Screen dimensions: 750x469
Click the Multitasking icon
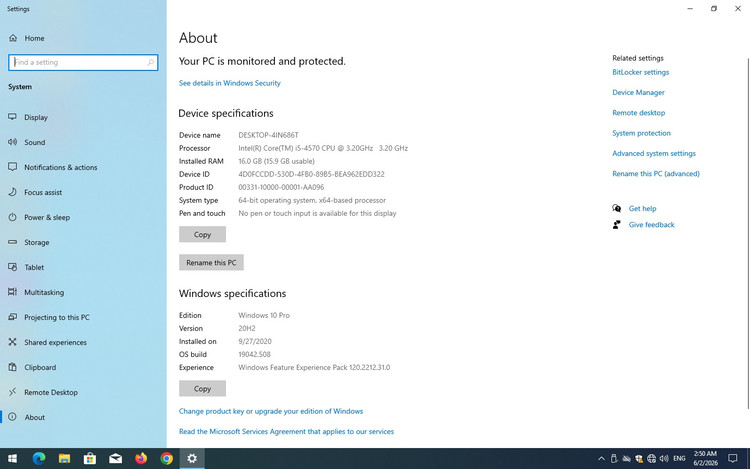click(x=12, y=292)
